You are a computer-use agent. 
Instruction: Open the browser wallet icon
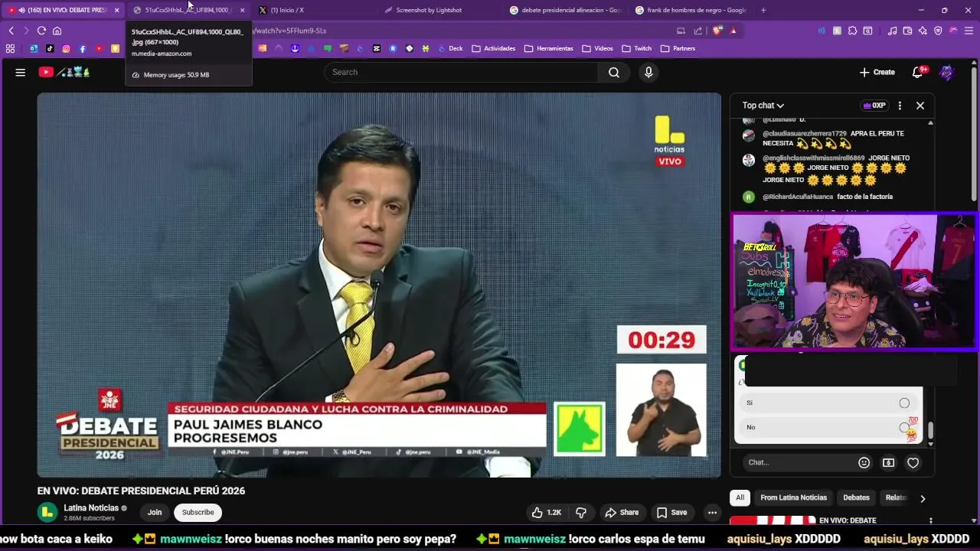[x=907, y=31]
